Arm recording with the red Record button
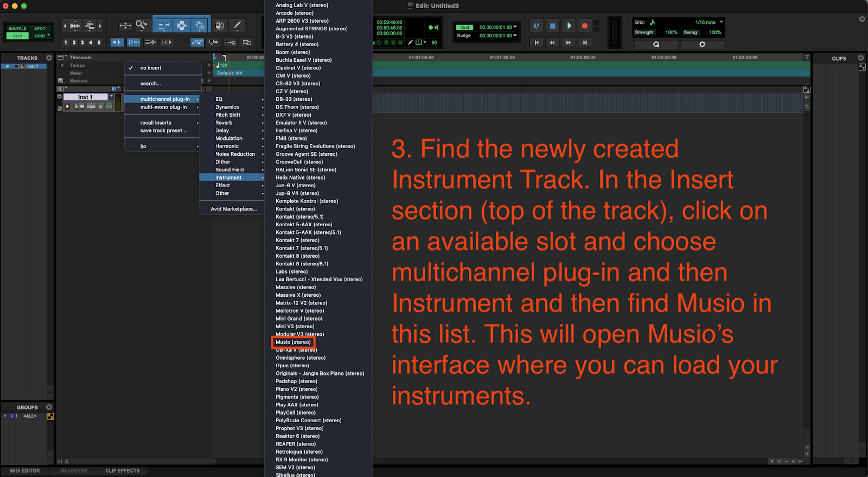Screen dimensions: 868x477 (585, 26)
